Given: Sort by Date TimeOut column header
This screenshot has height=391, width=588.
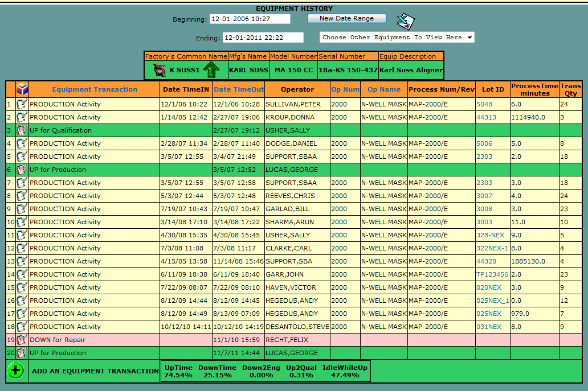Looking at the screenshot, I should coord(239,89).
